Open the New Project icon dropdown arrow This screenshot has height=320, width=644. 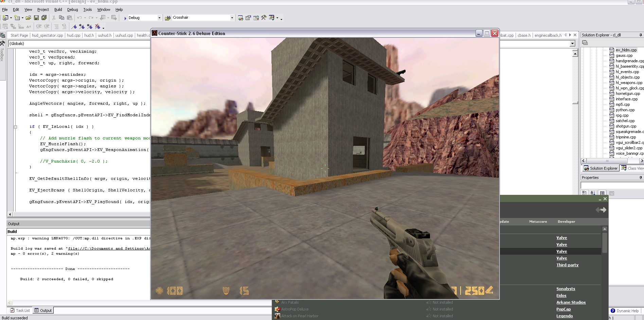point(11,18)
